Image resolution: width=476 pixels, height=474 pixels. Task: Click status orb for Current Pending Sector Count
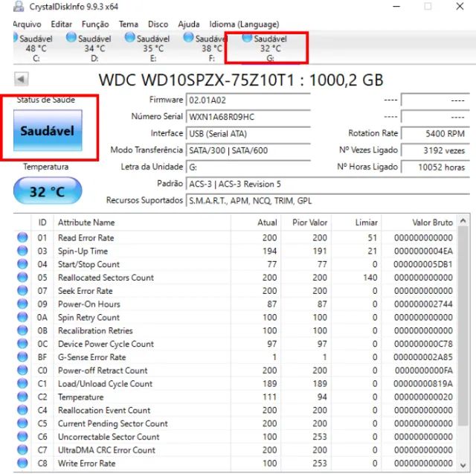(x=22, y=423)
